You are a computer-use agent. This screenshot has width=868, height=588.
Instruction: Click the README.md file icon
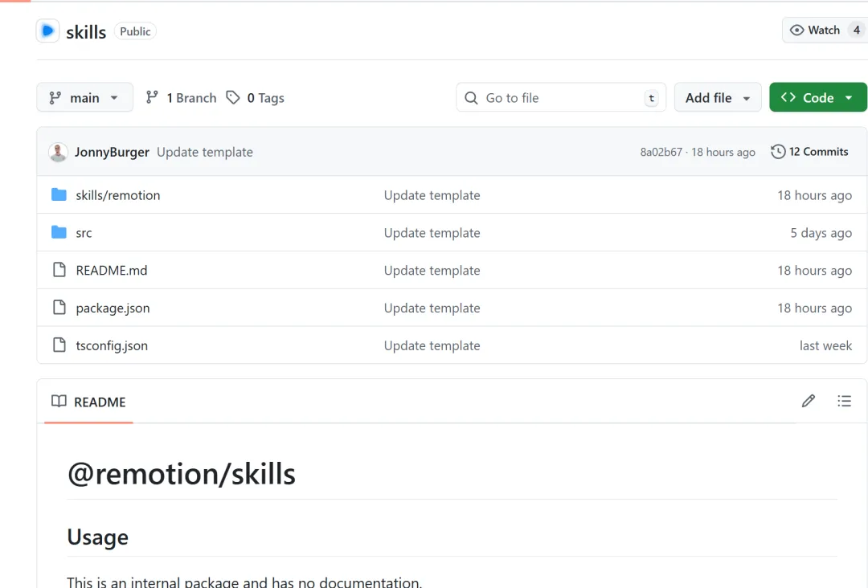click(59, 270)
